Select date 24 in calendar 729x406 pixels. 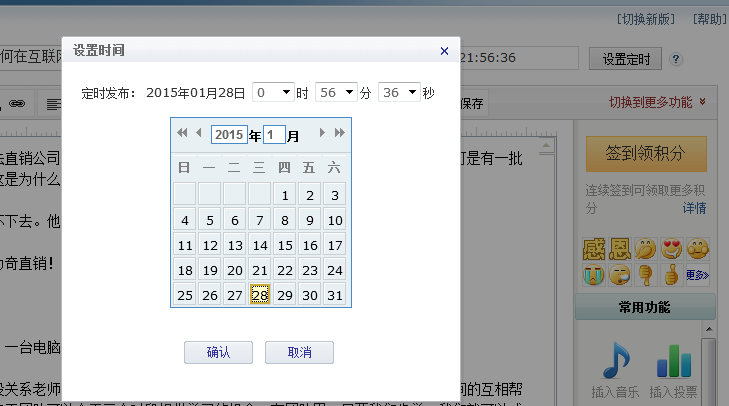[x=335, y=270]
